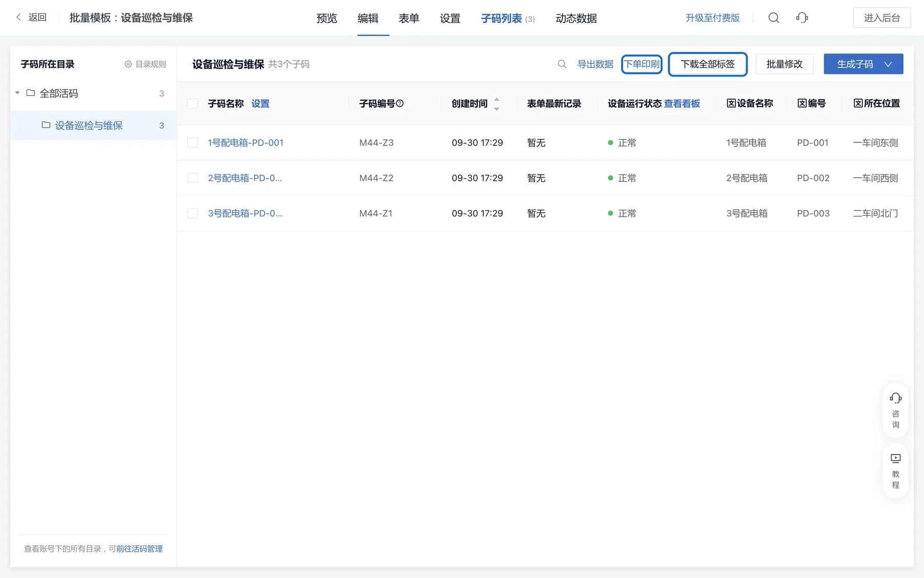Image resolution: width=924 pixels, height=578 pixels.
Task: Click the help icon next to 子码编号
Action: pyautogui.click(x=400, y=103)
